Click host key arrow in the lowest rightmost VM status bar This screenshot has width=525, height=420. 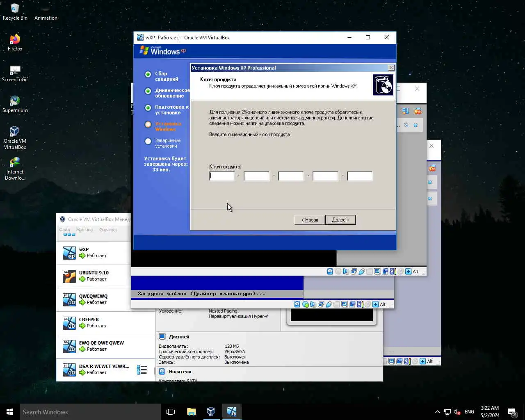pyautogui.click(x=422, y=361)
